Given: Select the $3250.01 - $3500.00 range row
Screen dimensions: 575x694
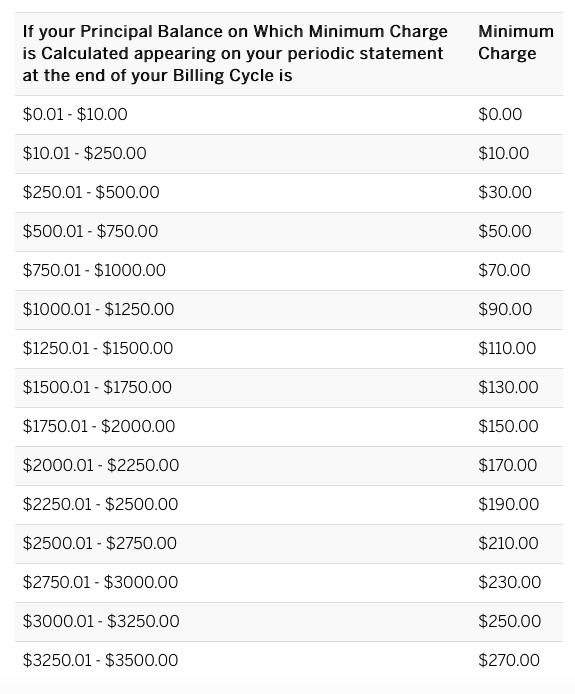Looking at the screenshot, I should pos(289,660).
